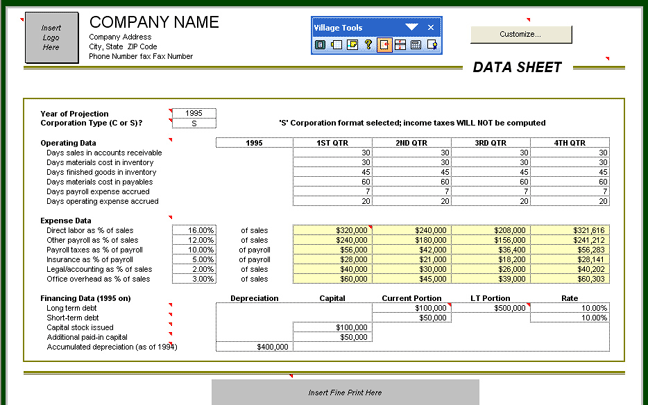Viewport: 648px width, 405px height.
Task: Select the Corporation Type cell containing S
Action: [x=194, y=123]
